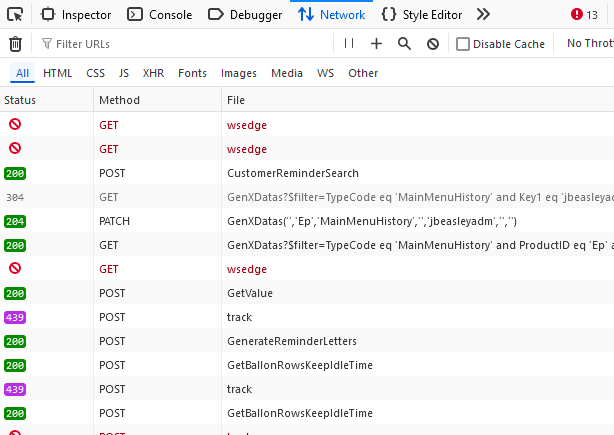Clear network log with trash icon
Viewport: 614px width, 435px height.
click(x=16, y=44)
